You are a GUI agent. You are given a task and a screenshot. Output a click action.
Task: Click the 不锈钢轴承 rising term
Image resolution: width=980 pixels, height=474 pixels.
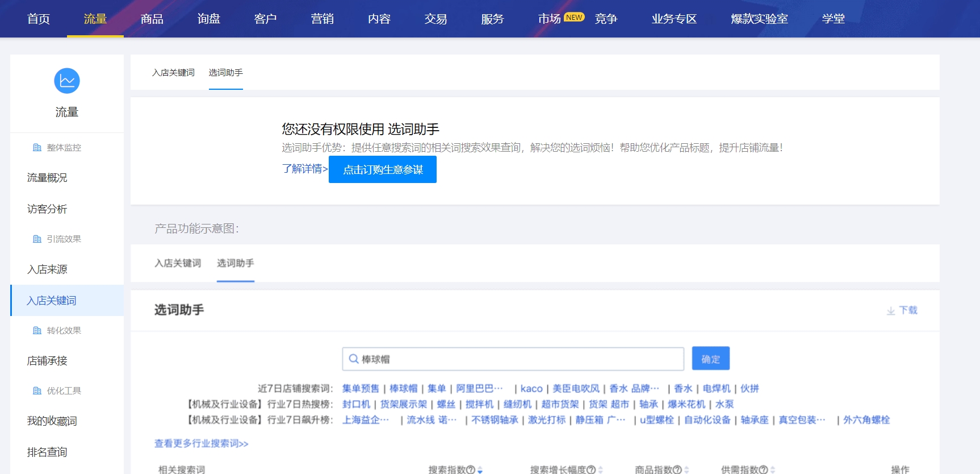(x=495, y=420)
